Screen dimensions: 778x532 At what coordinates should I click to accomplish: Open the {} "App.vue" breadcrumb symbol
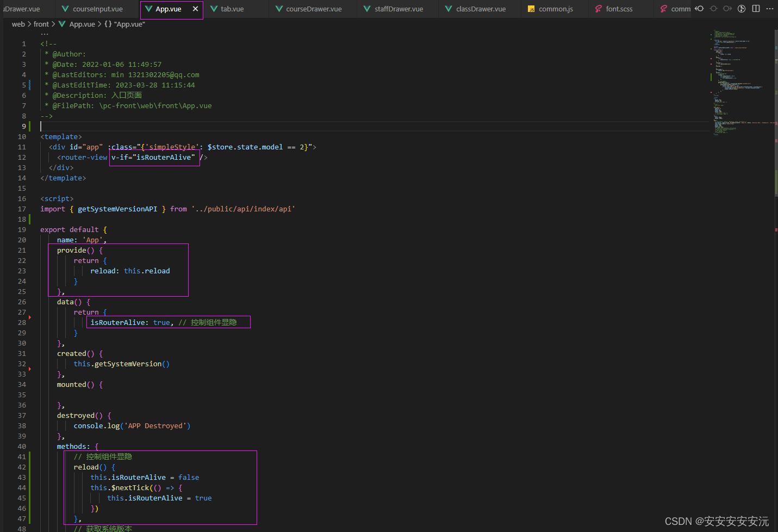tap(125, 24)
